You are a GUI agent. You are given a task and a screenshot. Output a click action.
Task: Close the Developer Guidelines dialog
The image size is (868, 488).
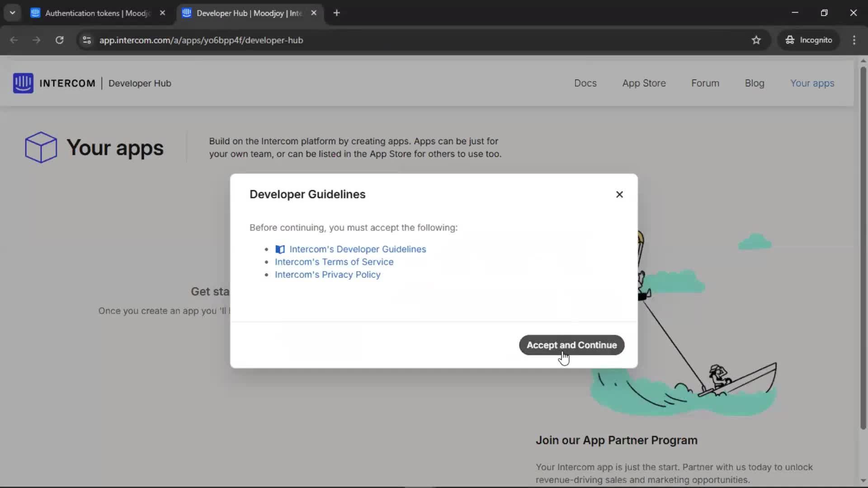click(x=619, y=194)
